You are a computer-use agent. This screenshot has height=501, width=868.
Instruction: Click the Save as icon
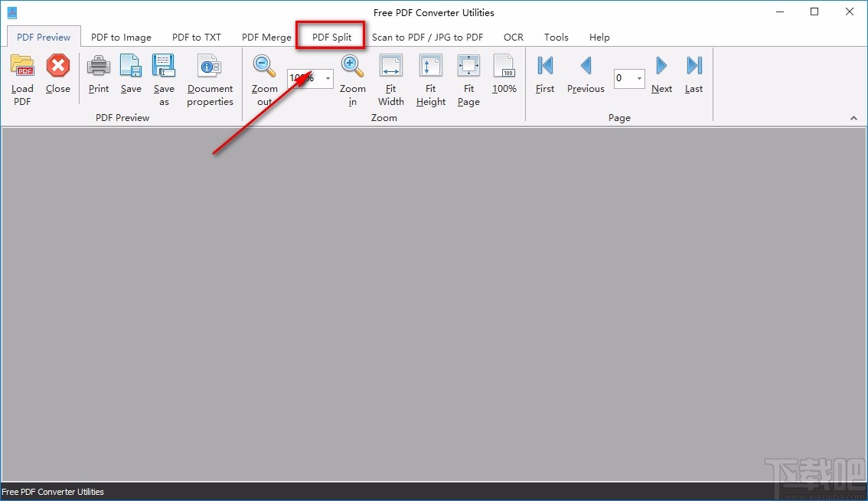(164, 66)
